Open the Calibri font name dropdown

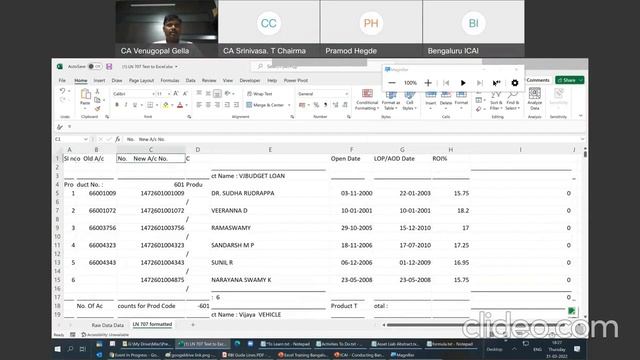[x=153, y=94]
